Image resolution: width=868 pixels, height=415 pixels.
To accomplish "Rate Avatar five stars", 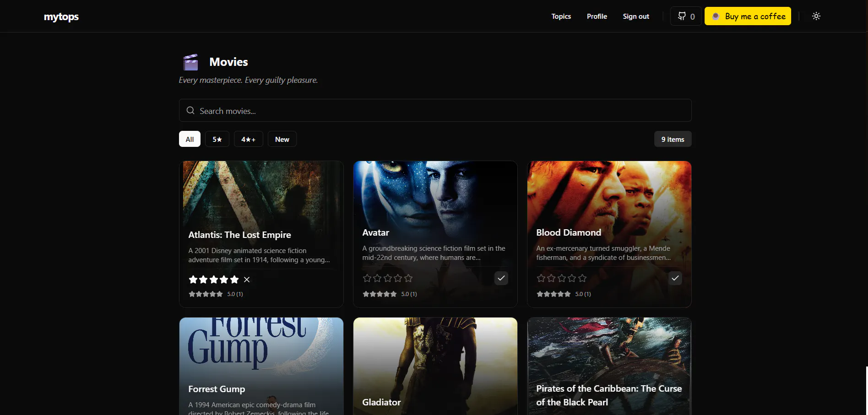I will [x=408, y=278].
